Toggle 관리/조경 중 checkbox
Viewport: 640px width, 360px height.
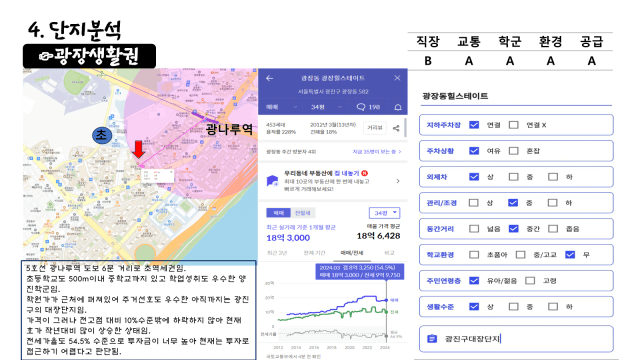pyautogui.click(x=513, y=202)
